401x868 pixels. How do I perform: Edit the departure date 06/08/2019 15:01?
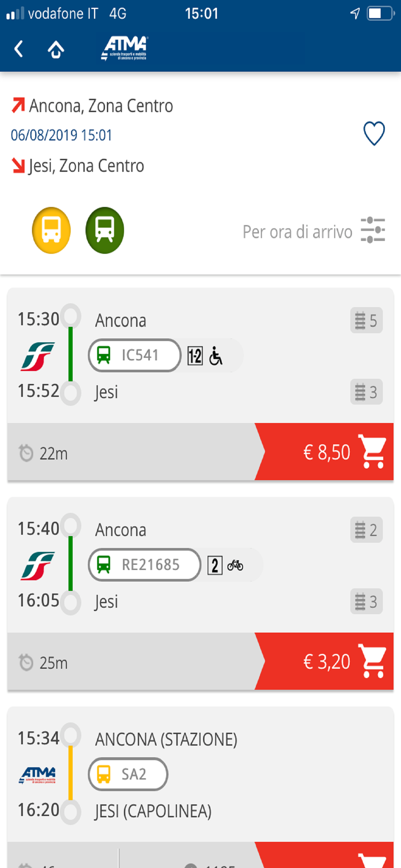(61, 135)
